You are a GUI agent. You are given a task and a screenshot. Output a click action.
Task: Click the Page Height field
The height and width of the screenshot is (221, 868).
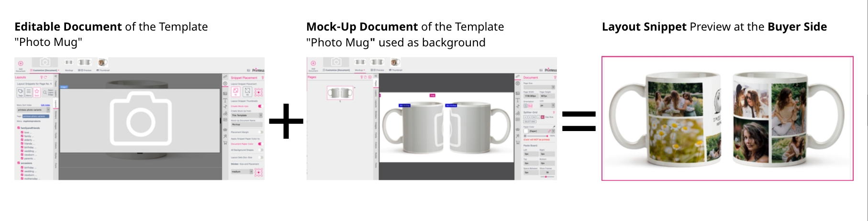(547, 96)
